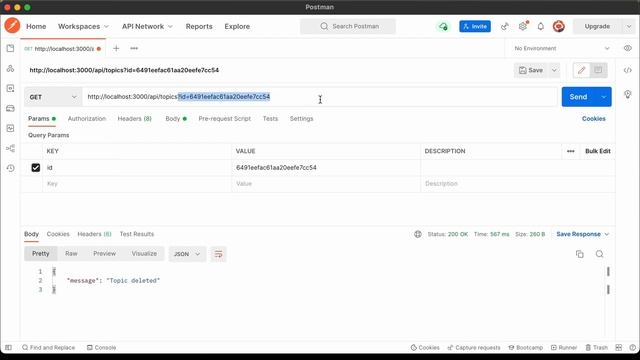
Task: Open query params column options ellipsis
Action: (571, 151)
